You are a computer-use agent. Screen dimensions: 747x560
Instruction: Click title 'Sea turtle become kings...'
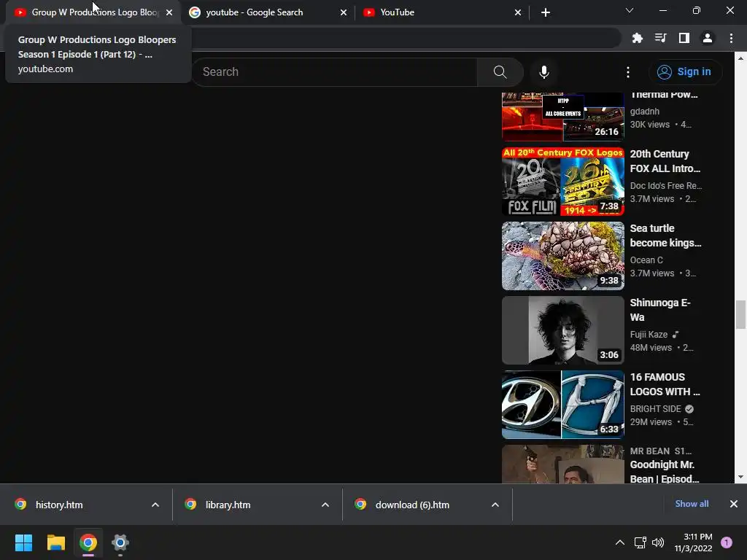click(665, 236)
